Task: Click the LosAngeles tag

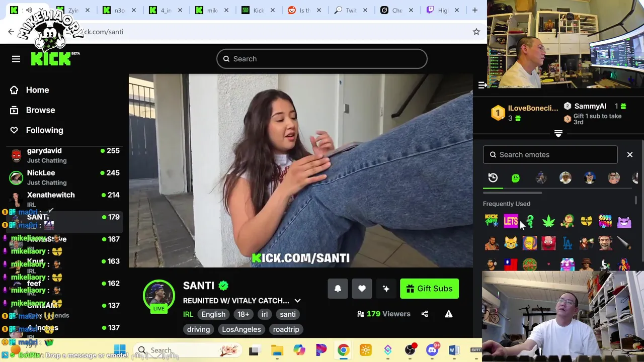Action: click(242, 329)
